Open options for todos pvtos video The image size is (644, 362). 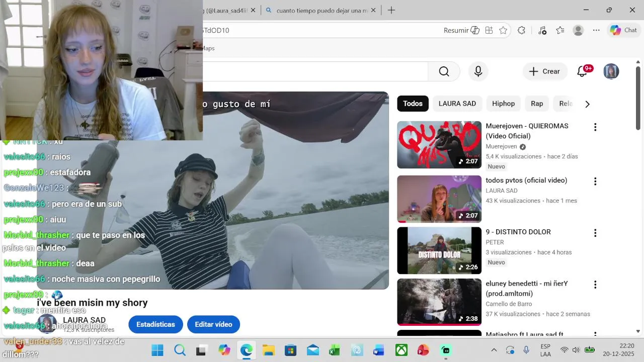pyautogui.click(x=595, y=182)
